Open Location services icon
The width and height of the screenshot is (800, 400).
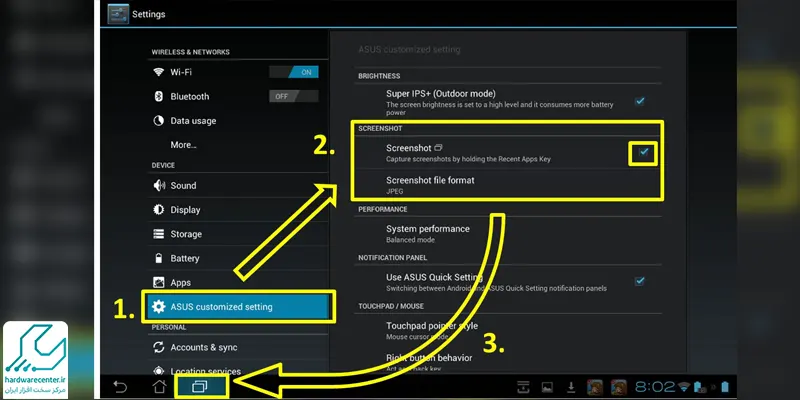pos(159,371)
